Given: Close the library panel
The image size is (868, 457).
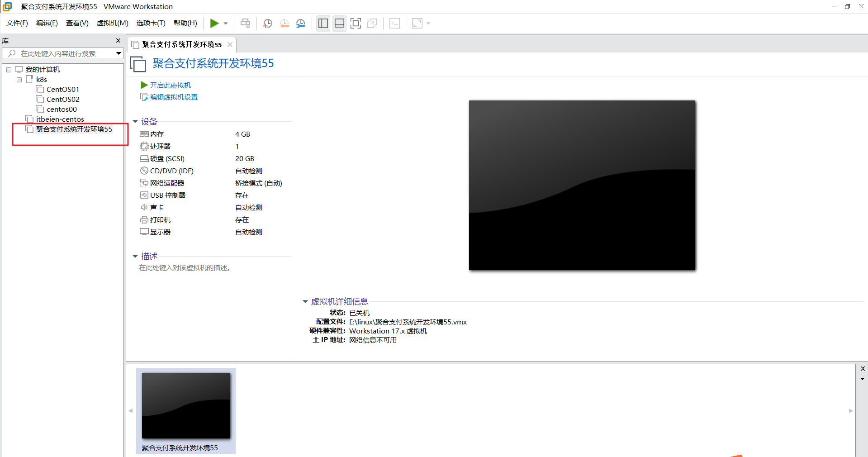Looking at the screenshot, I should click(118, 41).
